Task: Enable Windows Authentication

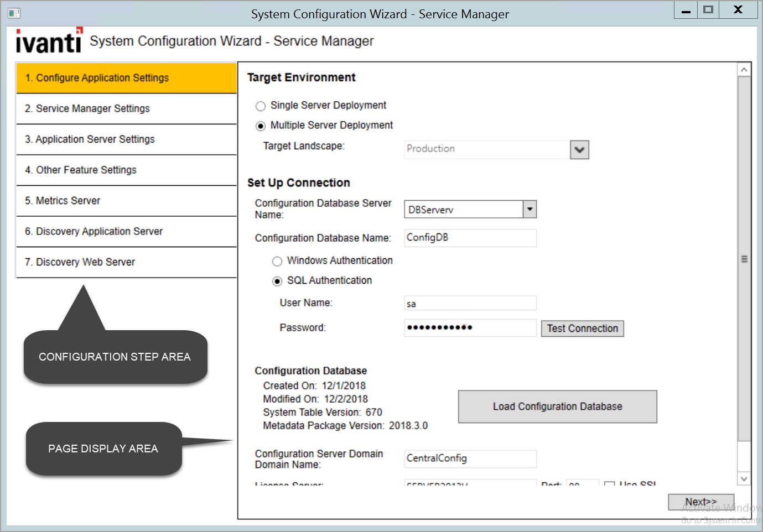Action: pyautogui.click(x=277, y=261)
